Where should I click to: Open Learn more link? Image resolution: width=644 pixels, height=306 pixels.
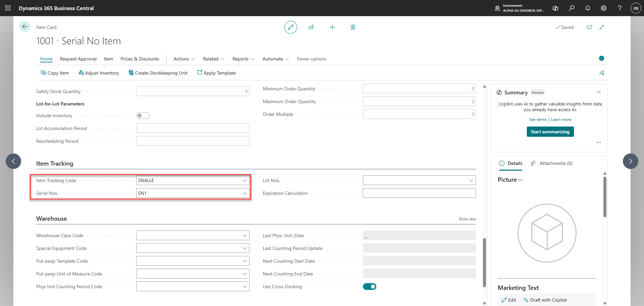[x=561, y=120]
